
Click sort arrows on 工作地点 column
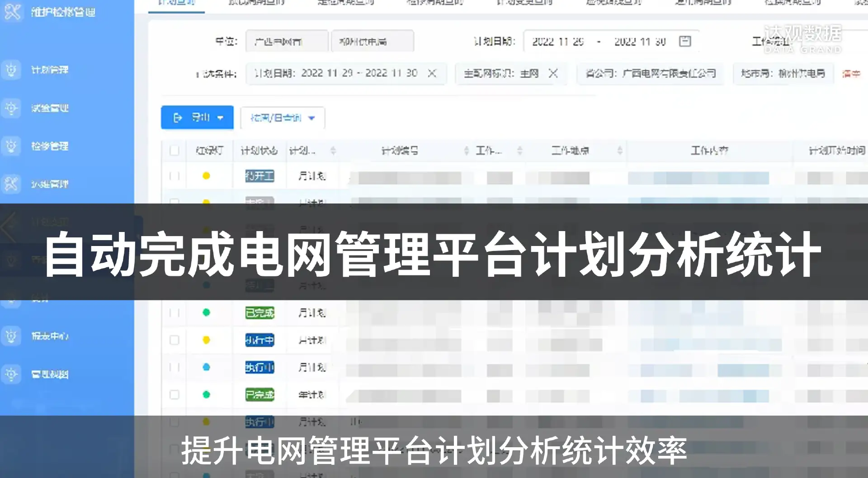tap(620, 151)
